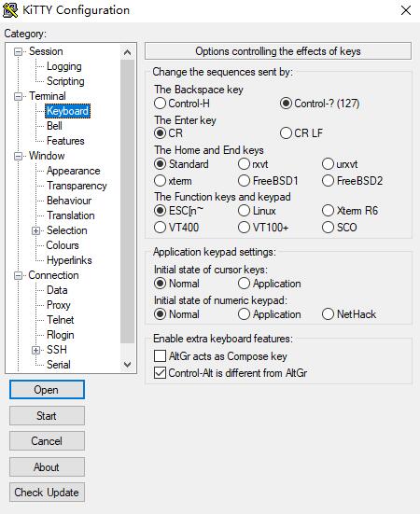Screen dimensions: 420x514
Task: Select xterm Home and End keys
Action: [160, 181]
